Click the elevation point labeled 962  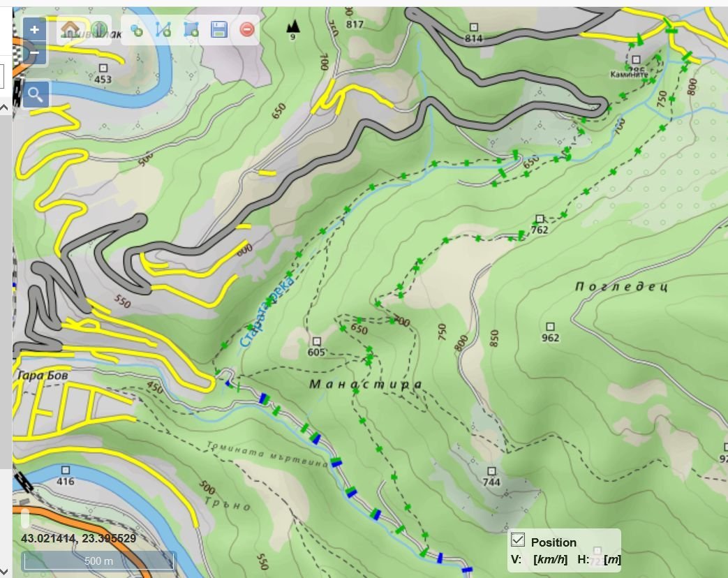pyautogui.click(x=550, y=327)
